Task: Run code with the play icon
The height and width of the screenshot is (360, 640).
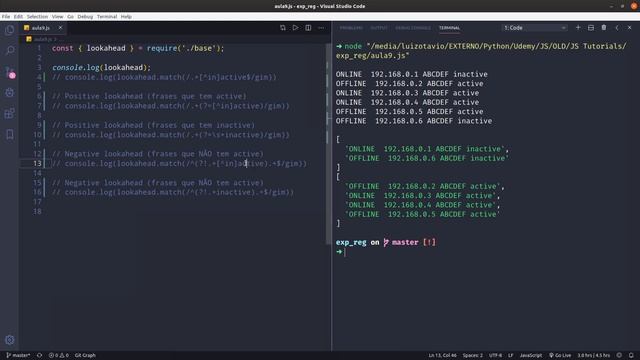Action: [x=295, y=28]
